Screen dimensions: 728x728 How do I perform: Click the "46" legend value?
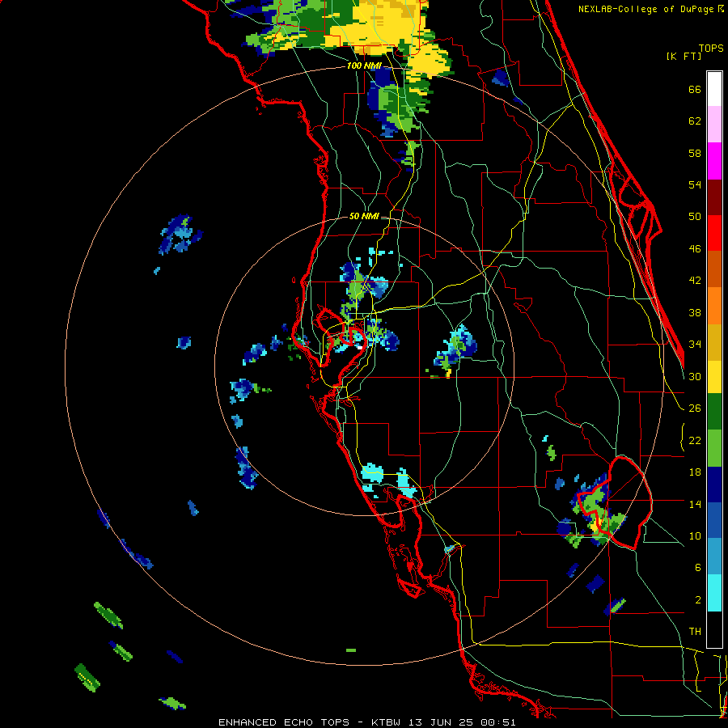click(x=695, y=249)
